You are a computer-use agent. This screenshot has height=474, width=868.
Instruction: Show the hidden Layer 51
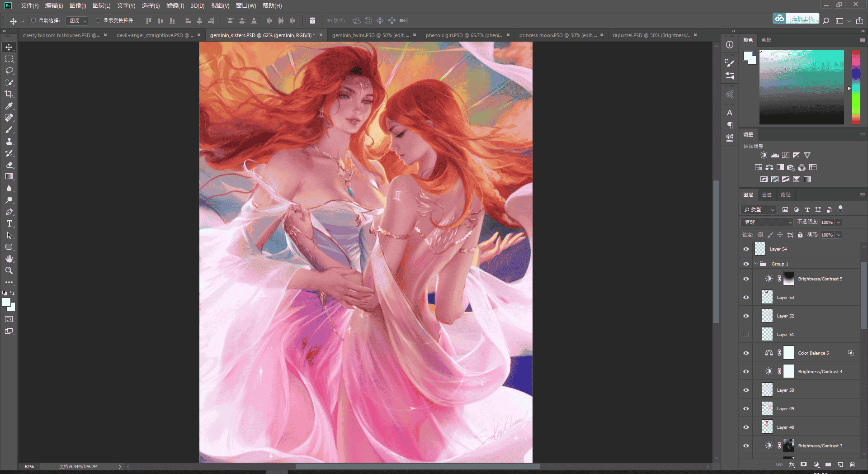[x=746, y=335]
